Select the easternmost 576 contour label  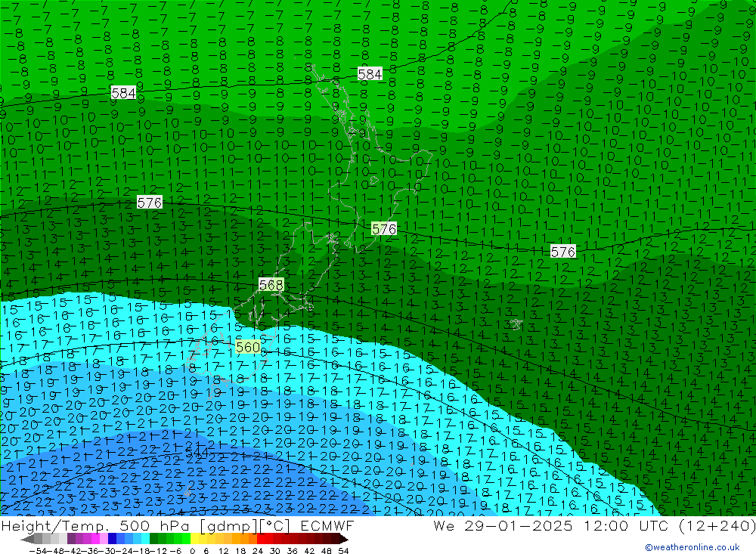coord(563,252)
